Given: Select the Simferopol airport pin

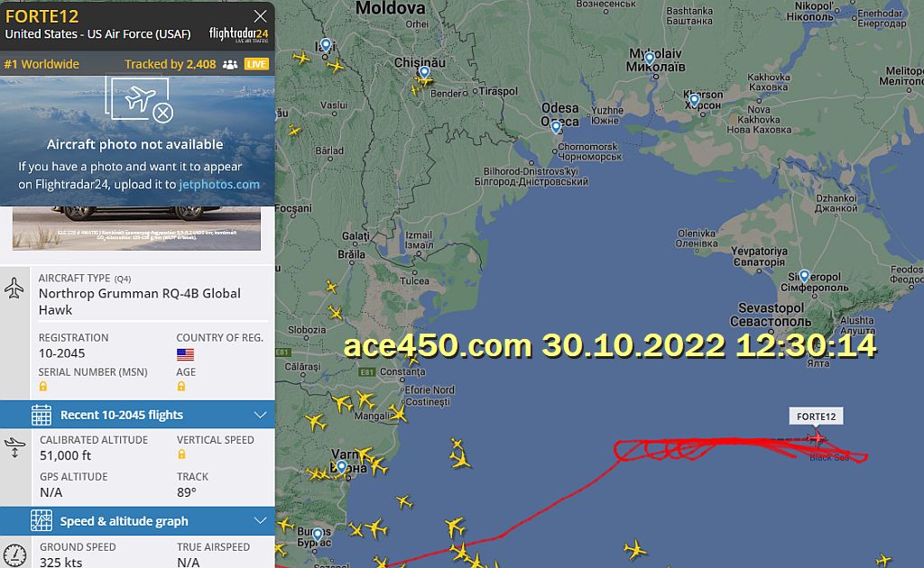Looking at the screenshot, I should pyautogui.click(x=804, y=276).
